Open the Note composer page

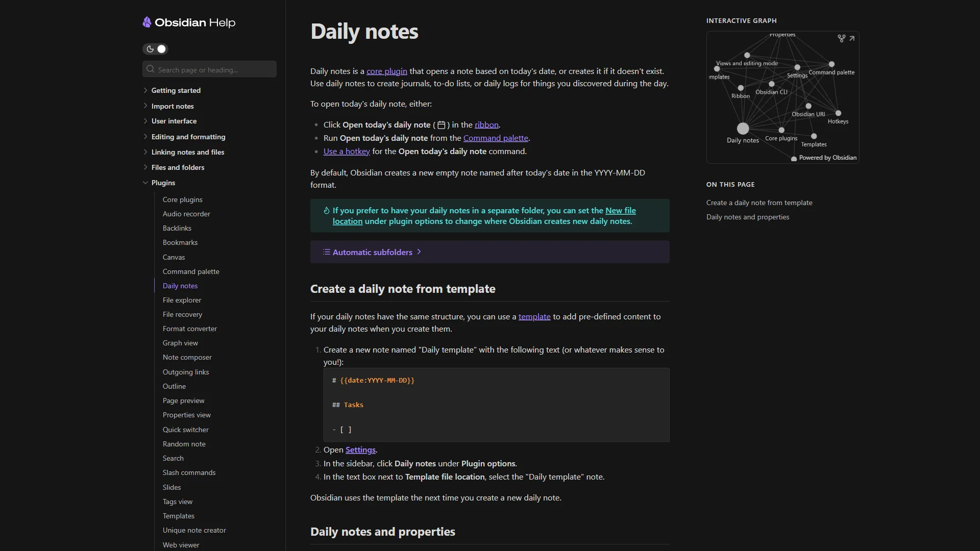pos(187,357)
